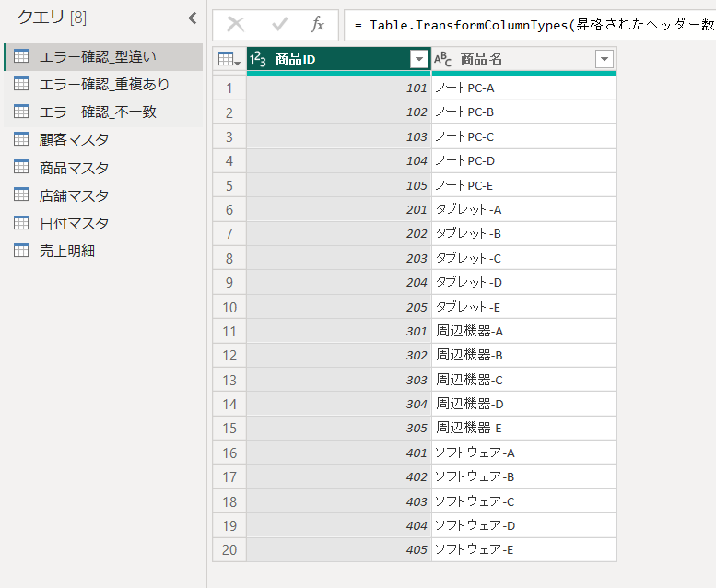Click cell ノートPC-A
The height and width of the screenshot is (588, 716).
coord(523,88)
